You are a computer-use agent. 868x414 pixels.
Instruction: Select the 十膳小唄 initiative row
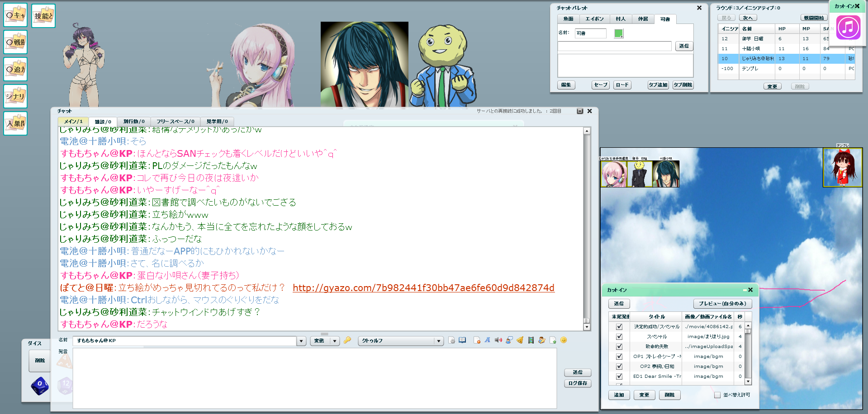point(786,49)
